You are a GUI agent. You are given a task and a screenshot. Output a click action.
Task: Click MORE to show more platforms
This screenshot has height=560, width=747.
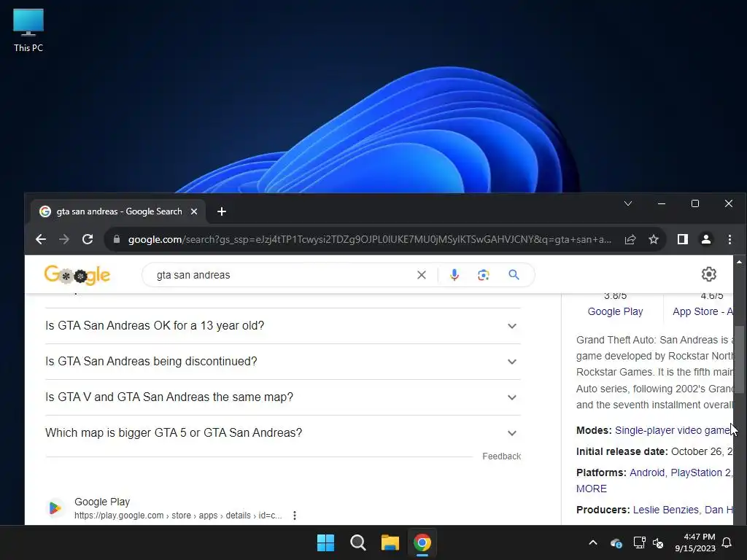pyautogui.click(x=591, y=489)
